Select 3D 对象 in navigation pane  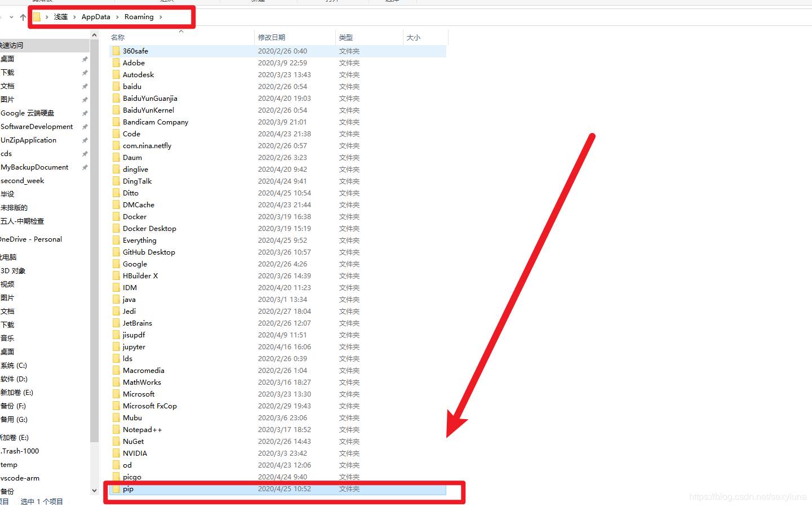[13, 271]
